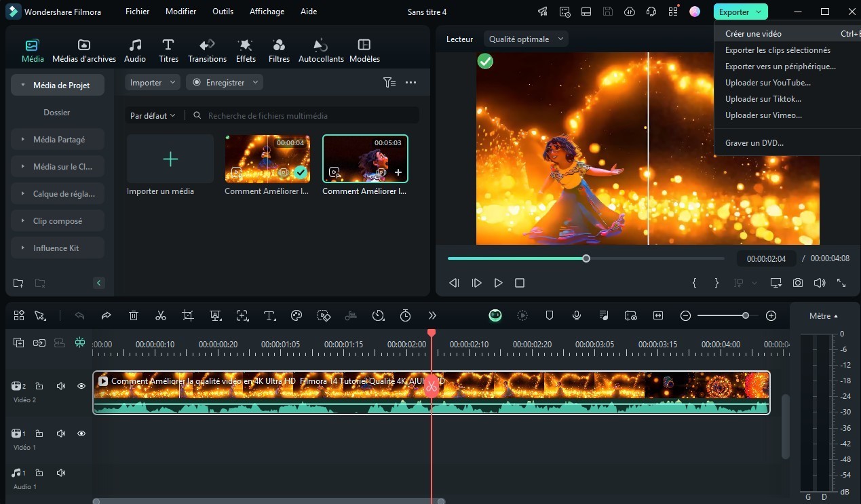Image resolution: width=861 pixels, height=504 pixels.
Task: Click the scissors split tool
Action: (161, 315)
